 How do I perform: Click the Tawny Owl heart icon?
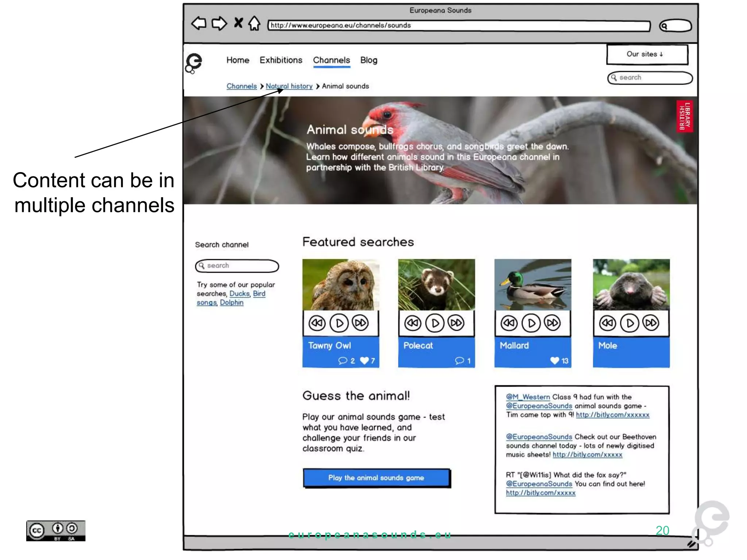pos(364,361)
